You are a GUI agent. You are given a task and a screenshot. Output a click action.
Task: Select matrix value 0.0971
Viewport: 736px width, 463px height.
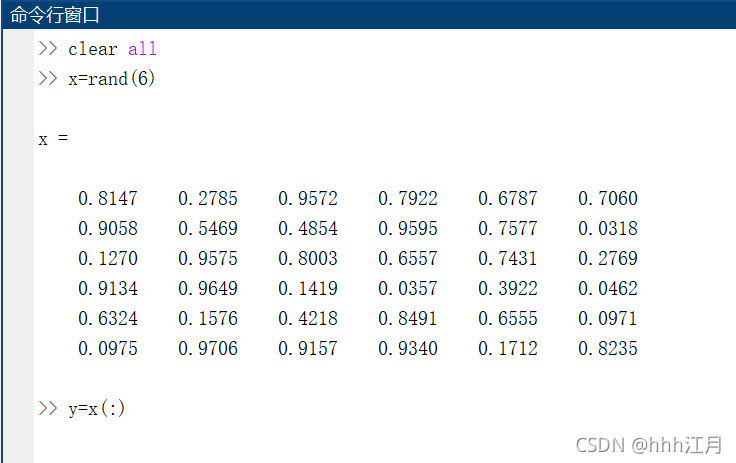coord(608,318)
